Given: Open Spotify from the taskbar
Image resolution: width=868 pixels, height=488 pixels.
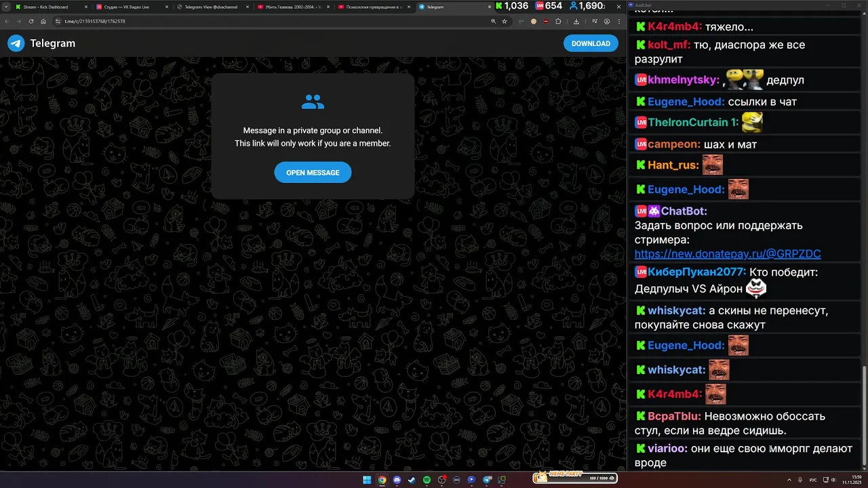Looking at the screenshot, I should (427, 480).
